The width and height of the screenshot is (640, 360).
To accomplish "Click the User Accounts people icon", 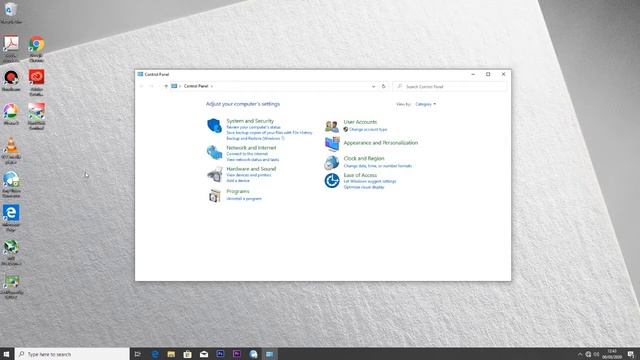I will coord(332,126).
